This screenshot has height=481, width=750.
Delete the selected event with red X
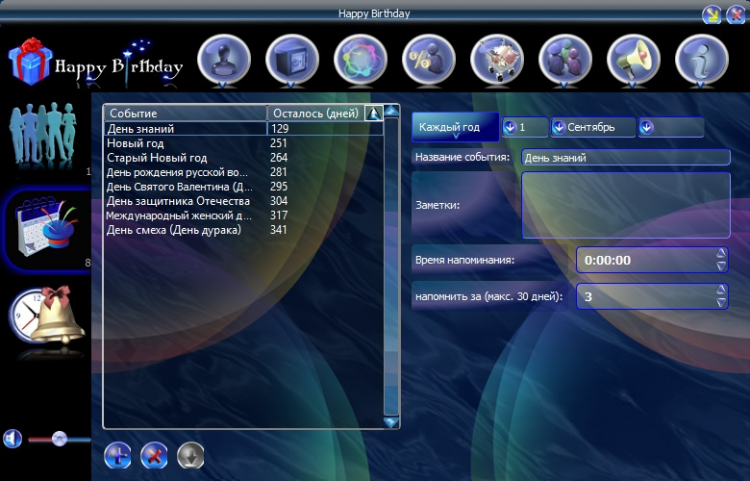154,455
